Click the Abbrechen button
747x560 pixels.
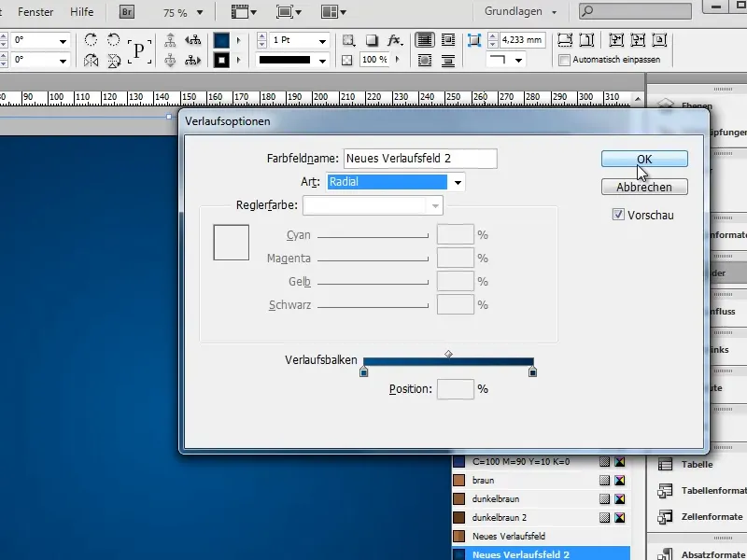click(x=644, y=188)
